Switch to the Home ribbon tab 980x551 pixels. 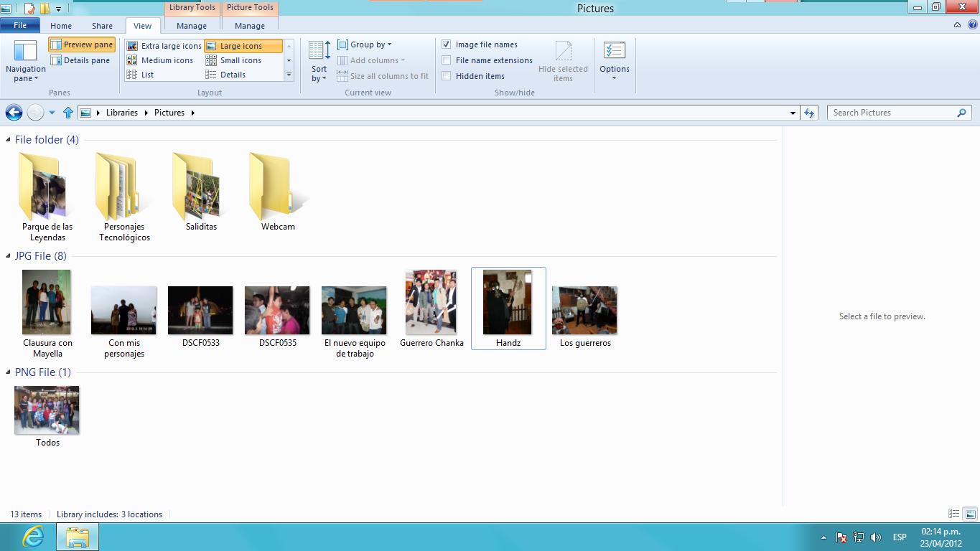[61, 26]
